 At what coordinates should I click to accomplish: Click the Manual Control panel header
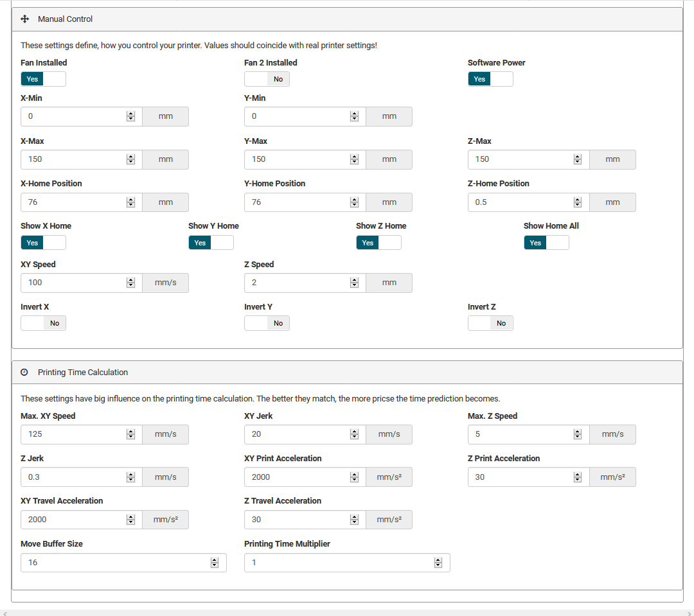point(347,19)
